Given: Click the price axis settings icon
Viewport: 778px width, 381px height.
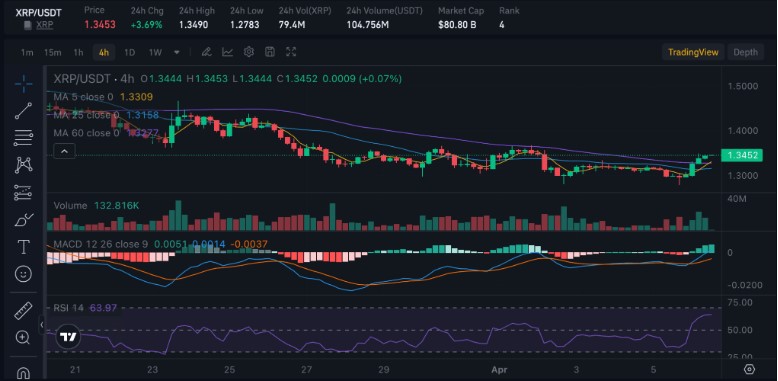Looking at the screenshot, I should point(749,369).
